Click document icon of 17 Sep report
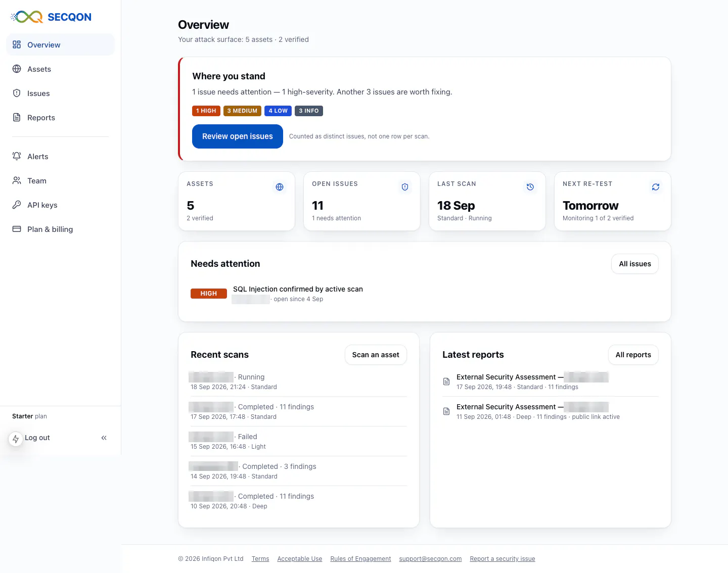Image resolution: width=728 pixels, height=573 pixels. point(446,381)
